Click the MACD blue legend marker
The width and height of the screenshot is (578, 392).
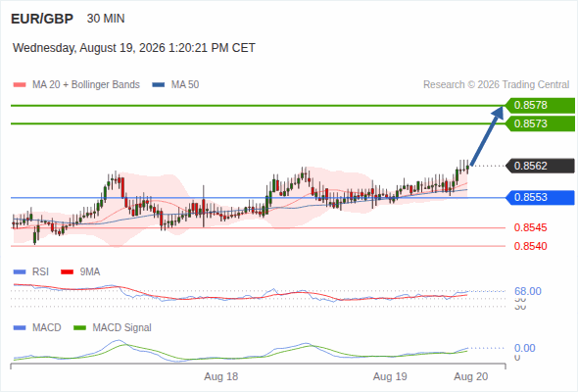20,328
